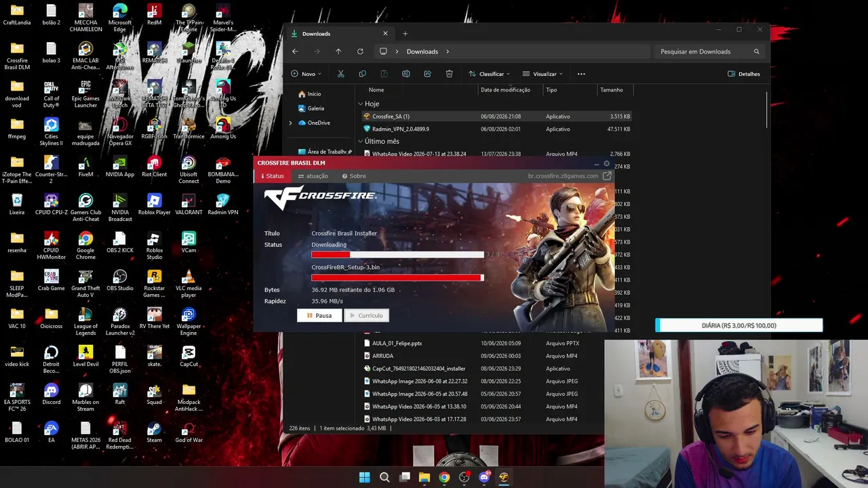
Task: Select the Steam desktop shortcut
Action: click(155, 432)
